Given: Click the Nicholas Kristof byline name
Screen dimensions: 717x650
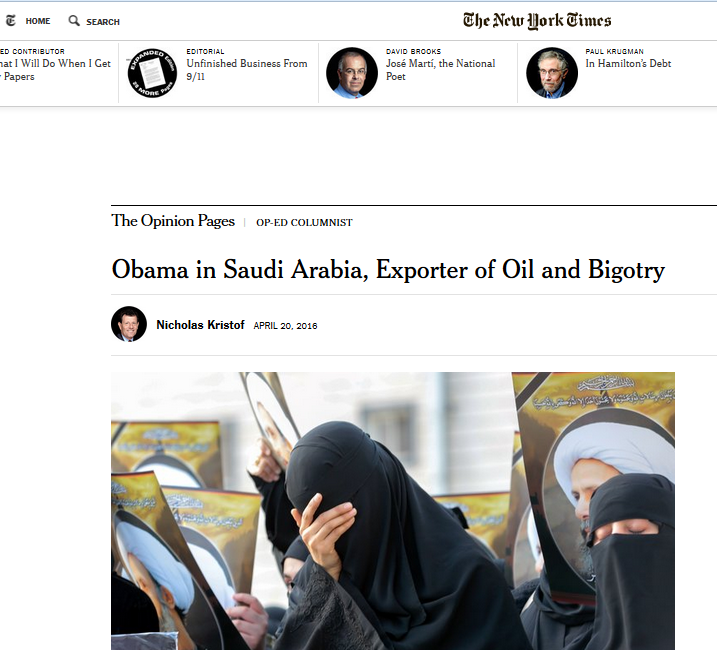Looking at the screenshot, I should (x=200, y=325).
